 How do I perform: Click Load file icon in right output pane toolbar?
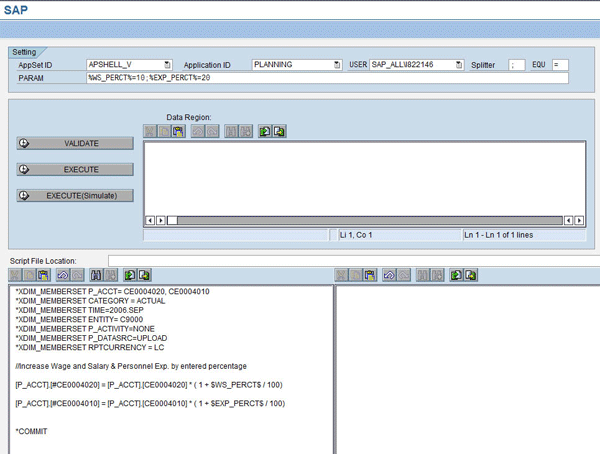click(456, 275)
